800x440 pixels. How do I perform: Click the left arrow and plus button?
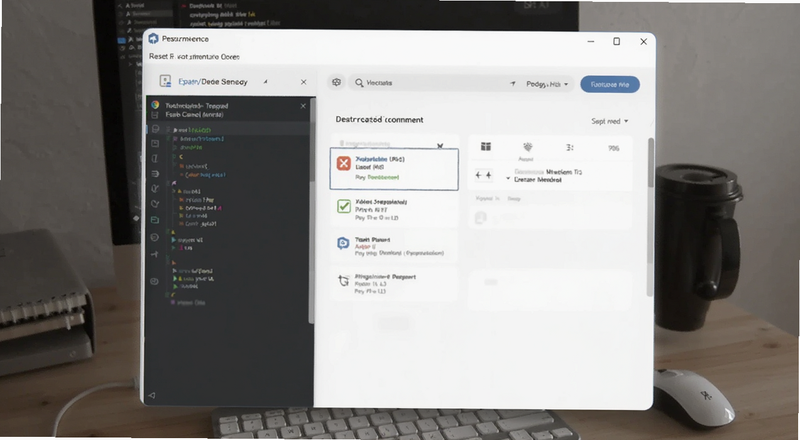pos(484,175)
